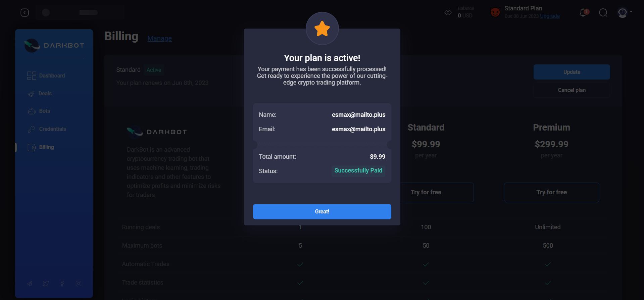Click the Facebook icon in the sidebar footer

[x=62, y=284]
